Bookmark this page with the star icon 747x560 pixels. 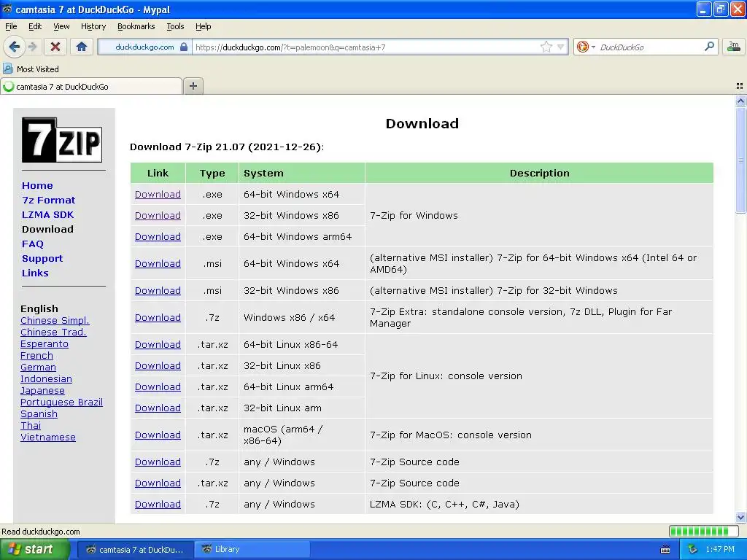pyautogui.click(x=546, y=47)
